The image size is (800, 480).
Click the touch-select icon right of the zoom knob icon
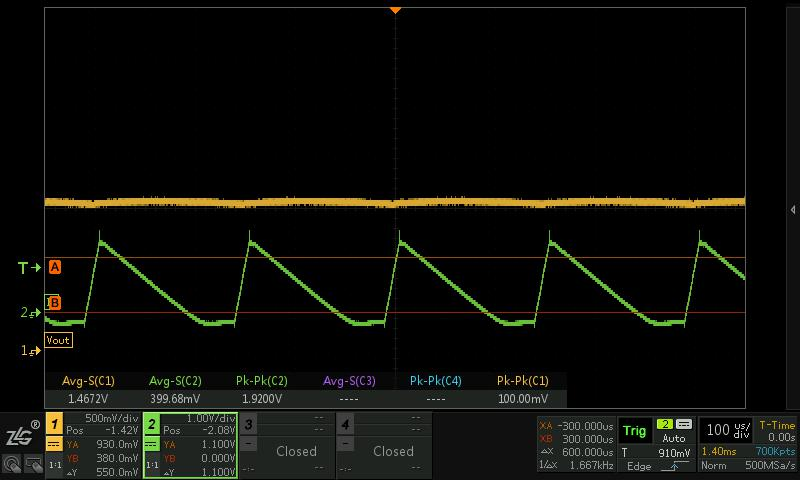[32, 464]
